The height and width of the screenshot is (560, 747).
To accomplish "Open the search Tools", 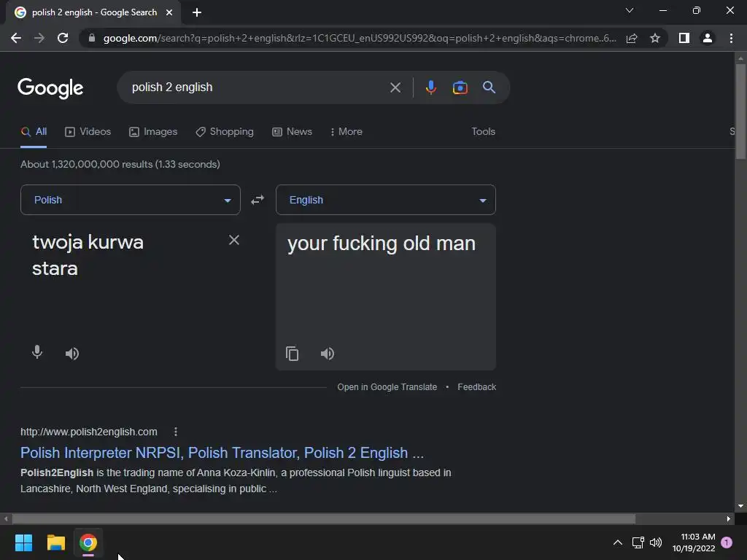I will click(x=483, y=132).
